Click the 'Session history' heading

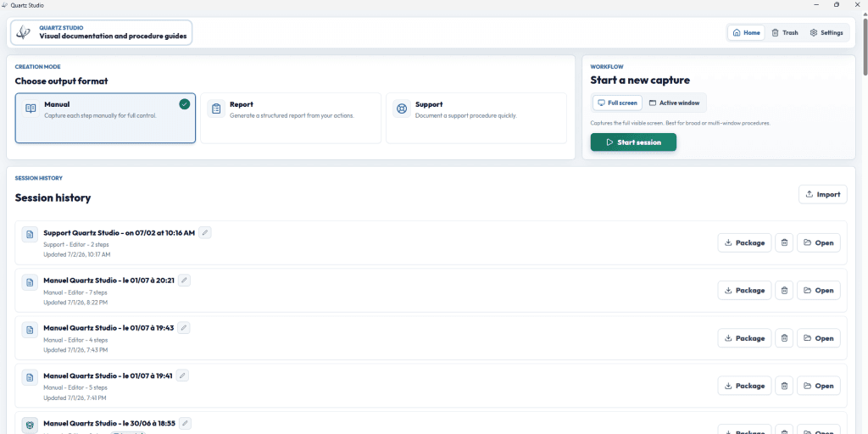53,198
